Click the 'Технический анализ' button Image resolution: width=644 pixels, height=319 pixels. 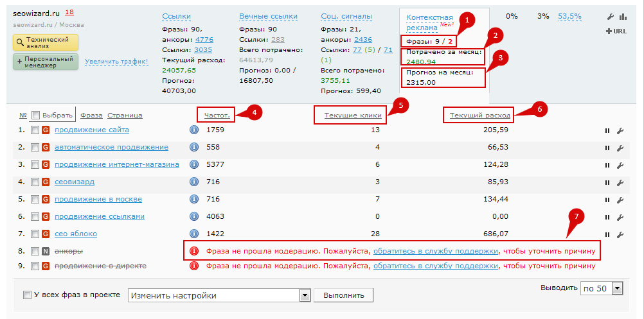tap(46, 42)
